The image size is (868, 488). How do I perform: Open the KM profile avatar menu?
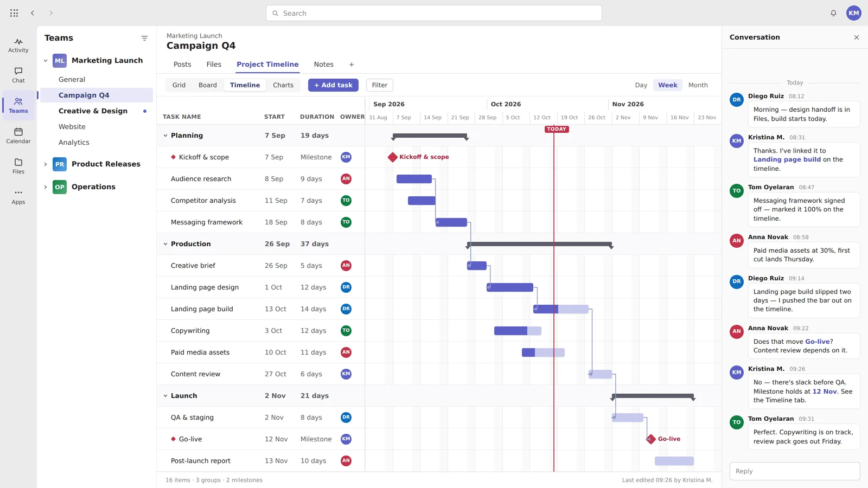[854, 13]
